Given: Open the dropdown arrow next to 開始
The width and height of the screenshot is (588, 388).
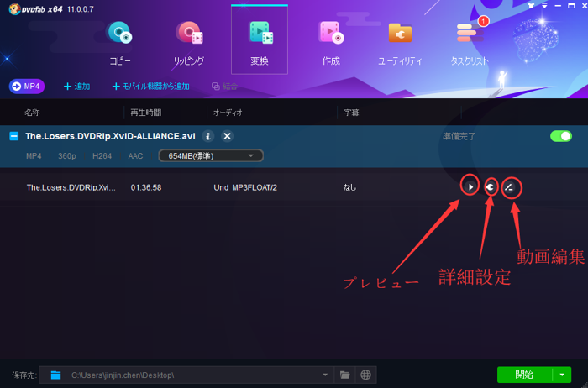Looking at the screenshot, I should 562,375.
